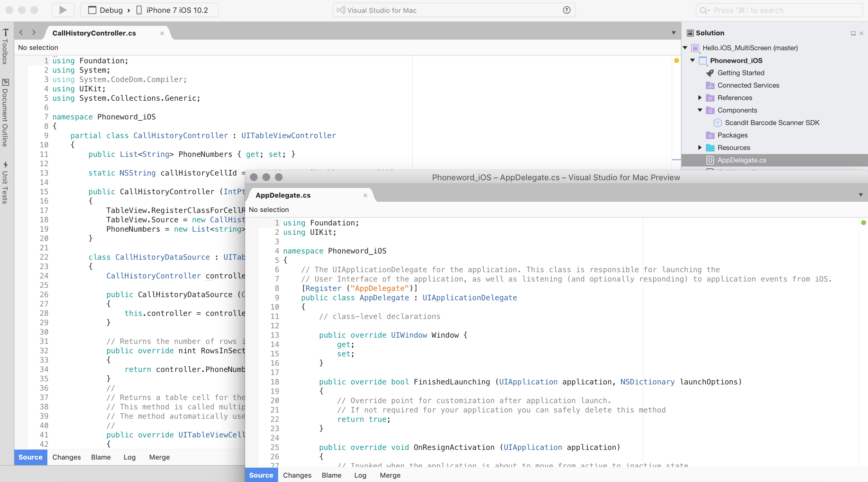
Task: Click the search magnifier dropdown icon
Action: tap(705, 11)
